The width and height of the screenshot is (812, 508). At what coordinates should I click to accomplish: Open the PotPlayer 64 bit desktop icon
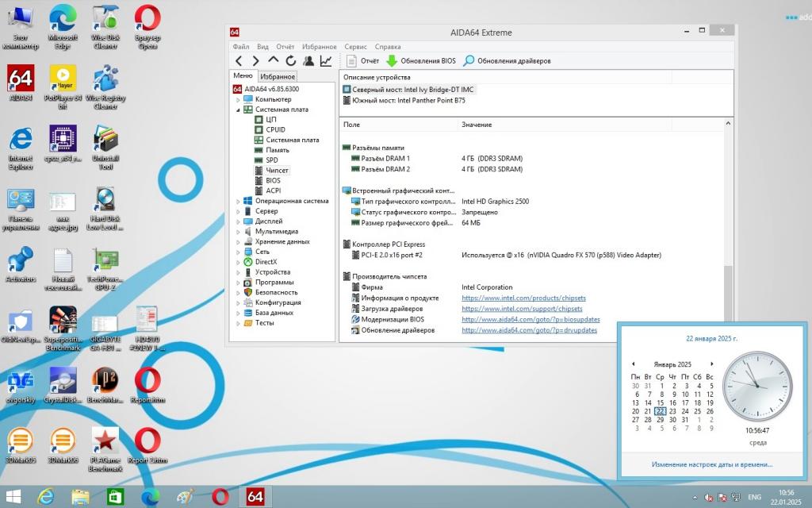point(63,87)
